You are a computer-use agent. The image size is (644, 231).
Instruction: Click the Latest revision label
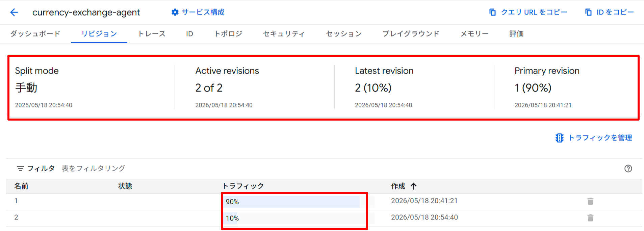pos(384,71)
